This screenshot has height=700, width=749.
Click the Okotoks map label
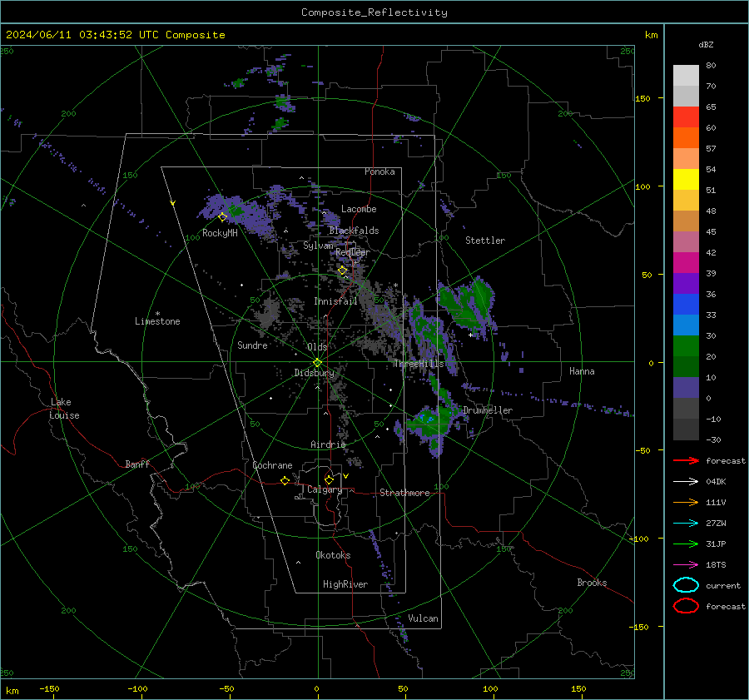point(333,555)
